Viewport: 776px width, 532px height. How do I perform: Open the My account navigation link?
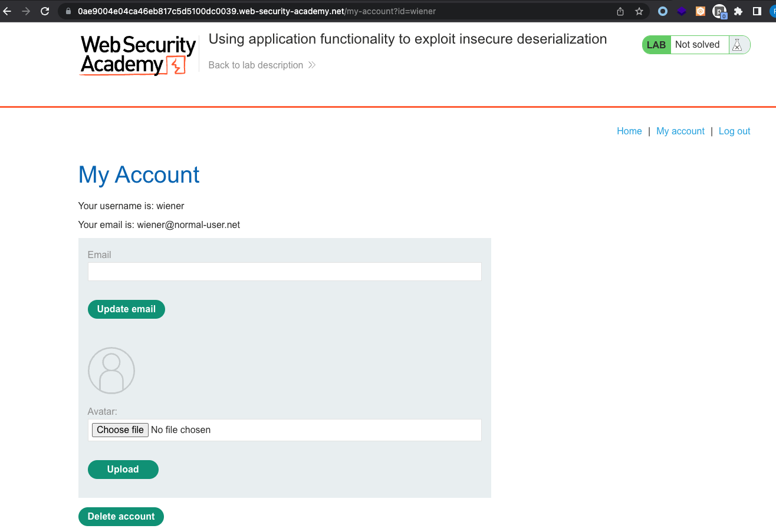pos(680,131)
